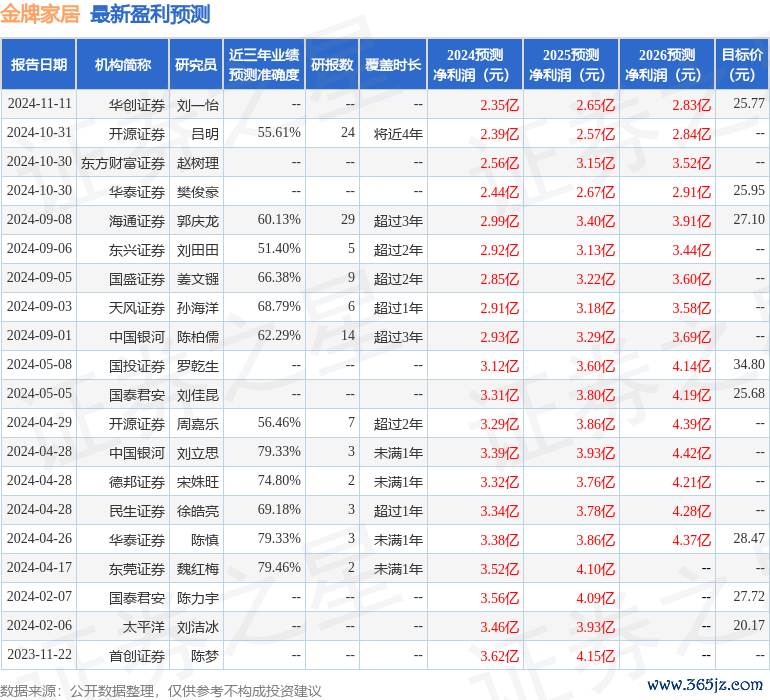The width and height of the screenshot is (770, 700).
Task: Click accuracy value 62.29%
Action: (x=279, y=336)
